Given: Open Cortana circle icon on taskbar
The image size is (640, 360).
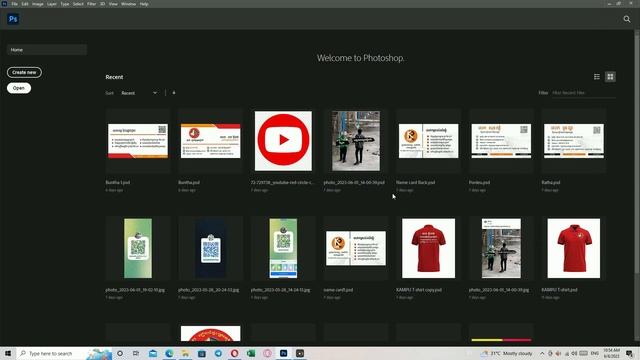Looking at the screenshot, I should click(x=120, y=353).
